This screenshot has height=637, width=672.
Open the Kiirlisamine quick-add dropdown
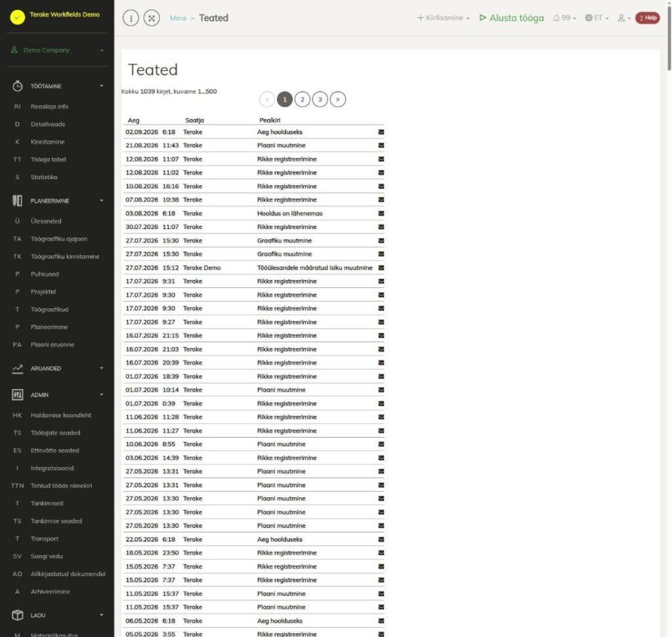coord(443,18)
